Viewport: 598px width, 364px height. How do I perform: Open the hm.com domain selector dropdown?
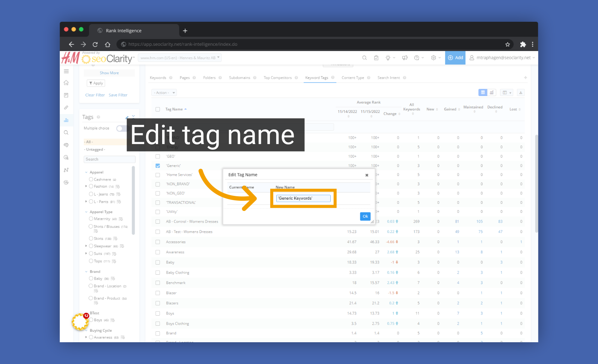coord(180,58)
